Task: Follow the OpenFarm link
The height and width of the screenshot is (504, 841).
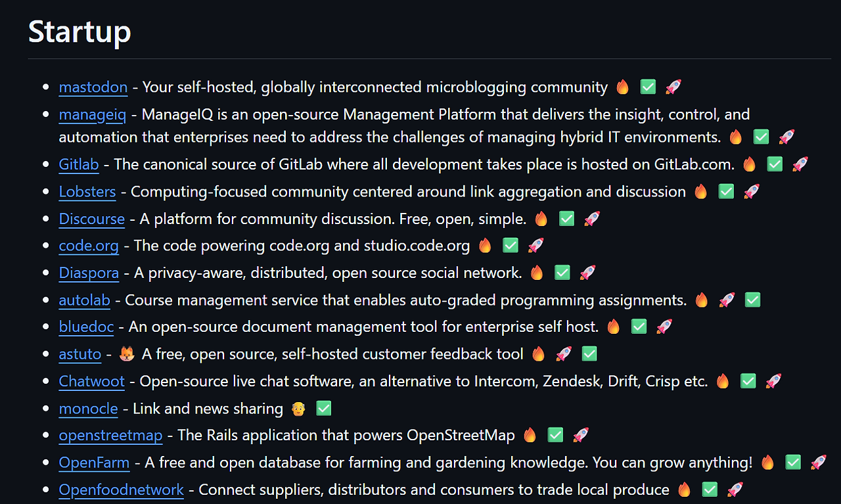Action: 94,463
